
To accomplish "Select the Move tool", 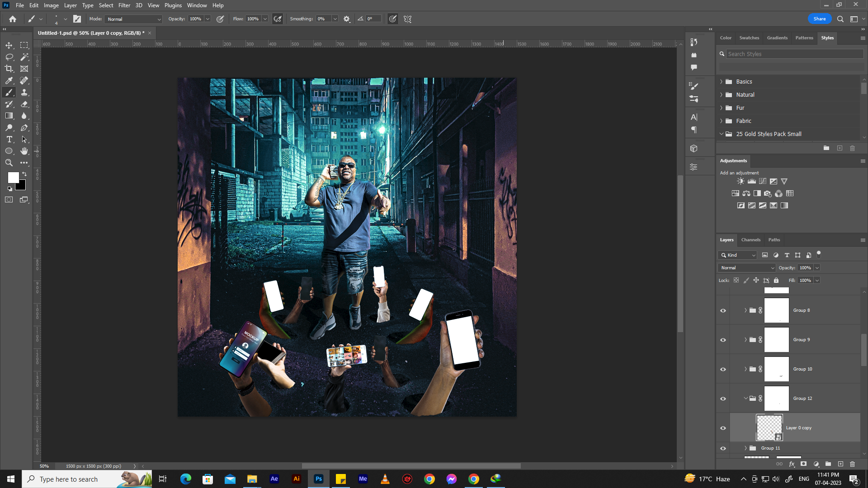I will click(x=9, y=45).
